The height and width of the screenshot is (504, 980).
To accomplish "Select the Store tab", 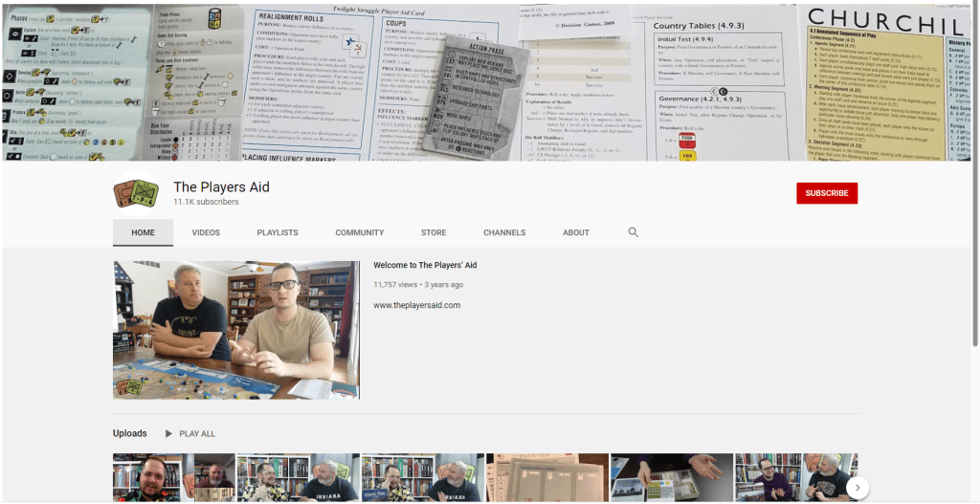I will coord(433,232).
